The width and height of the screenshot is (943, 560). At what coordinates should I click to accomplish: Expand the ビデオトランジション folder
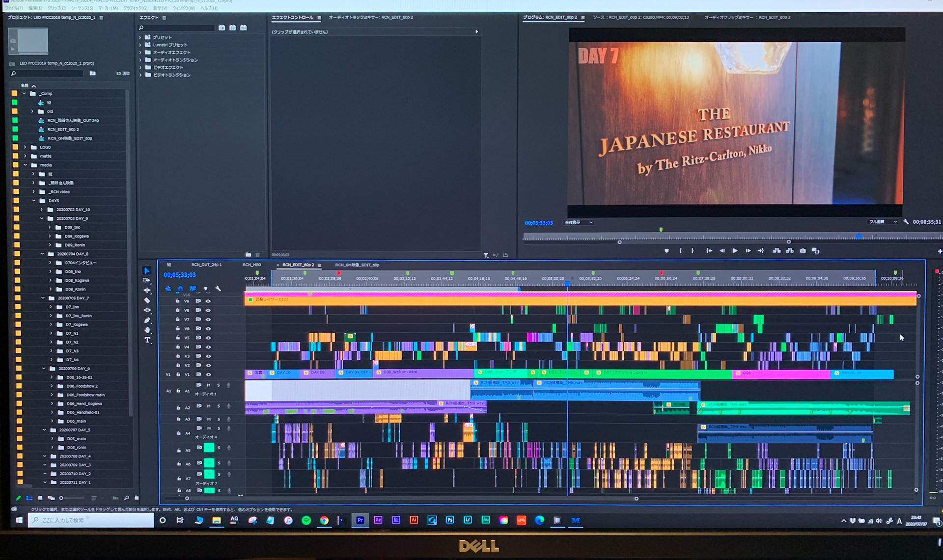[x=140, y=75]
